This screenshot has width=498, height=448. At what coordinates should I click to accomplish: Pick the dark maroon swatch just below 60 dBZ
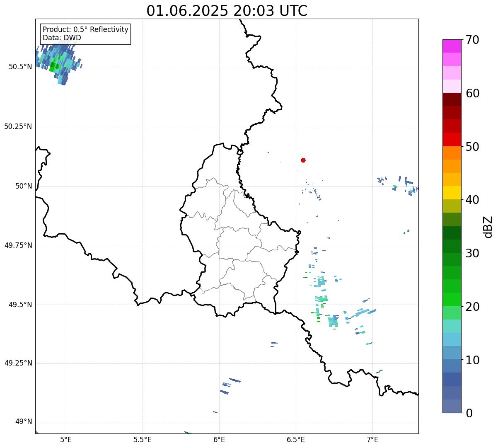[x=451, y=99]
